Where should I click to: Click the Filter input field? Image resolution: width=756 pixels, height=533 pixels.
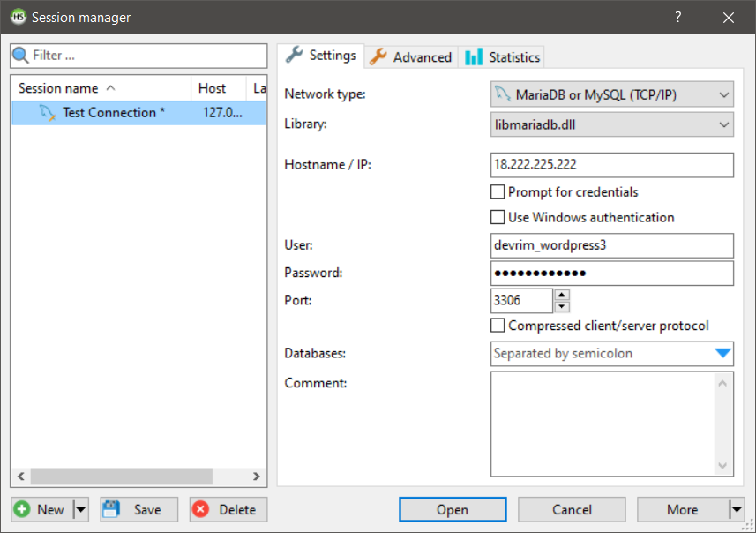pyautogui.click(x=138, y=56)
